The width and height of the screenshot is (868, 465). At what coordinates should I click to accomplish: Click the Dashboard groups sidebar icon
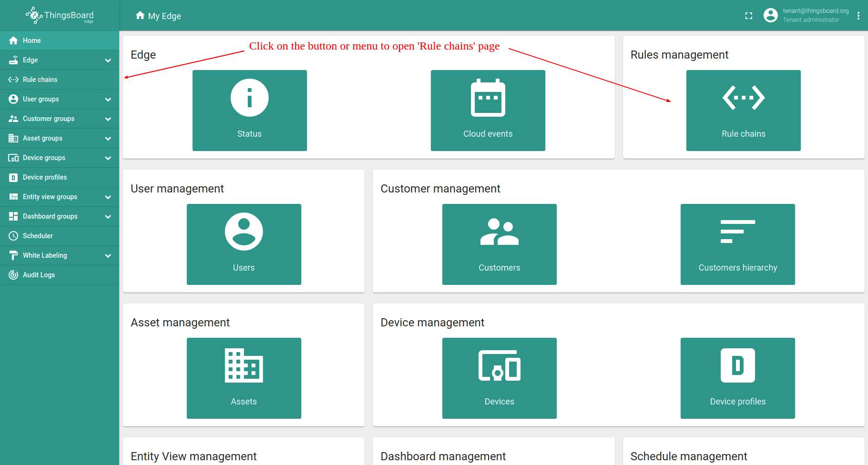tap(13, 216)
